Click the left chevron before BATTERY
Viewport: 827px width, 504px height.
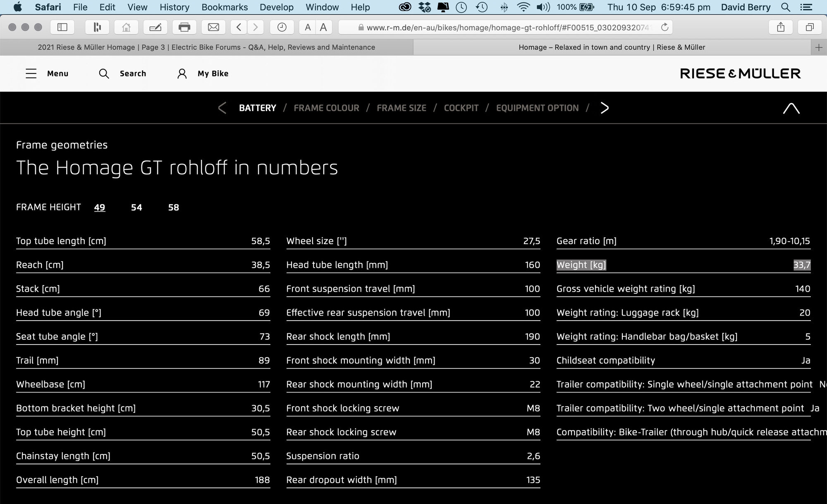[222, 108]
